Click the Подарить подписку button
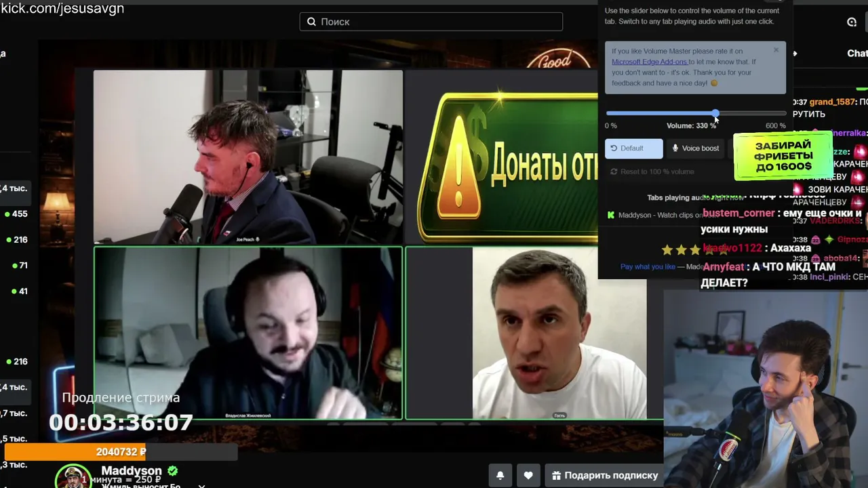This screenshot has width=868, height=488. [x=605, y=476]
